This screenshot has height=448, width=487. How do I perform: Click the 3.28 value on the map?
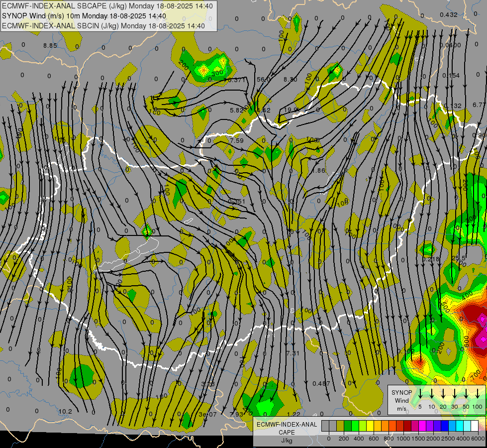208,384
